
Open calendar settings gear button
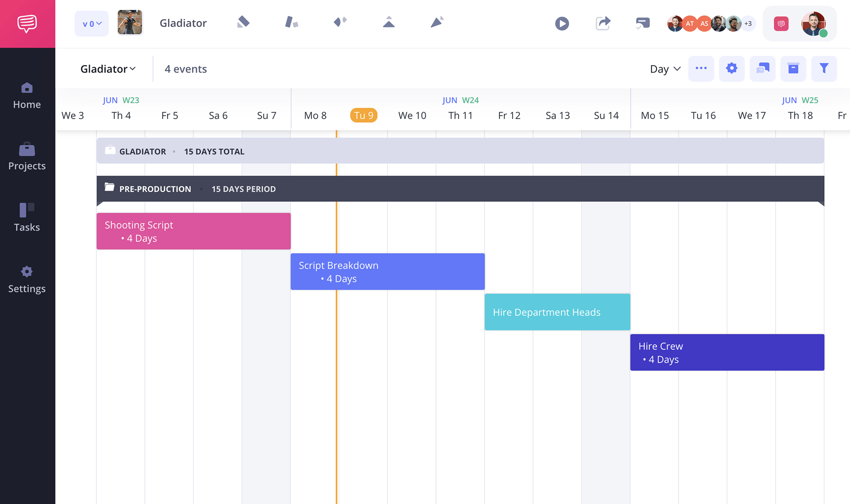pyautogui.click(x=732, y=68)
